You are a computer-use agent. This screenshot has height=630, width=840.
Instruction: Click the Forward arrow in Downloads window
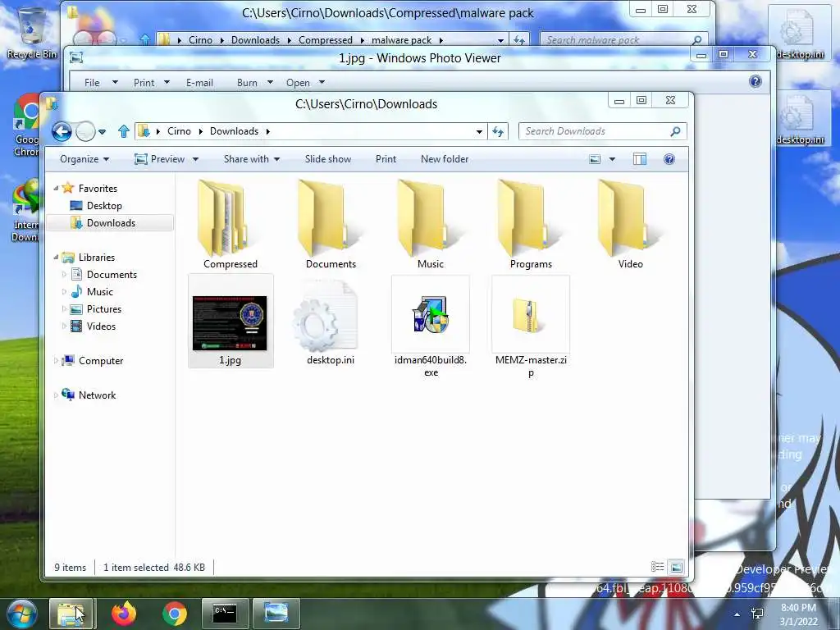tap(85, 131)
